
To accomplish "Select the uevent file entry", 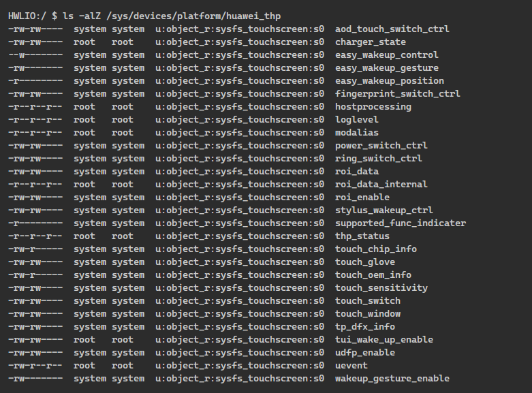I will 351,365.
